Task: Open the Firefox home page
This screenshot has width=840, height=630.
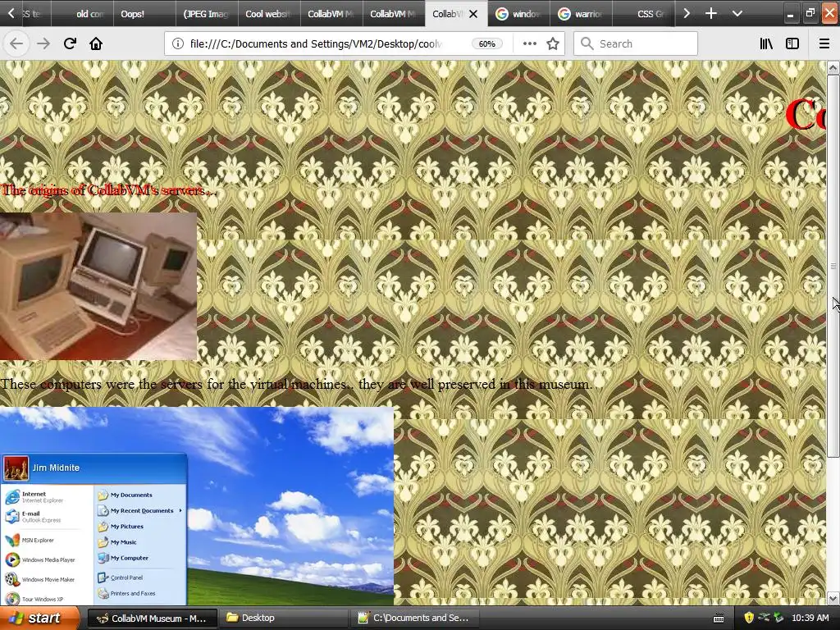Action: tap(96, 43)
